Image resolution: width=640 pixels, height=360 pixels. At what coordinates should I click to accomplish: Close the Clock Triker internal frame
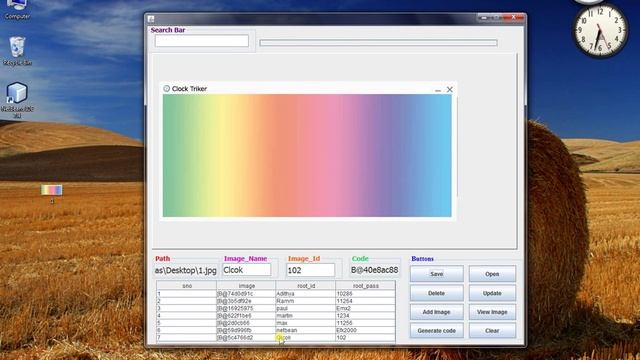449,89
